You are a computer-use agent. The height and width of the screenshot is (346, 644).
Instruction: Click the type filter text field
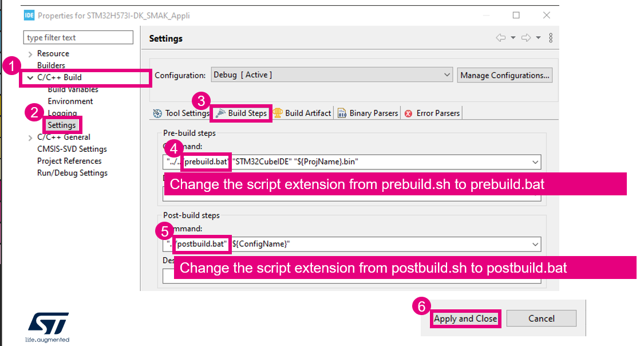tap(78, 37)
